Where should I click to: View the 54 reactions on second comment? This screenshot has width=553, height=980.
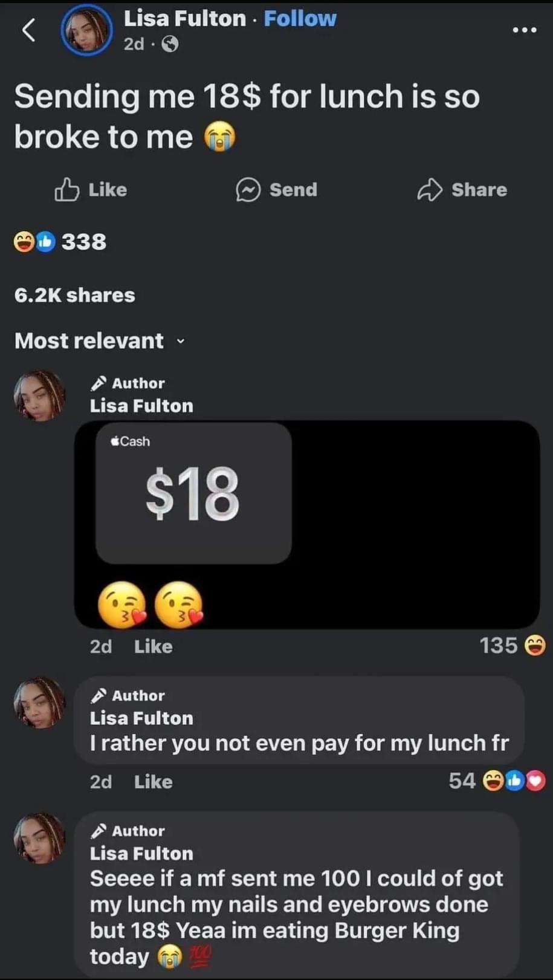[x=497, y=781]
